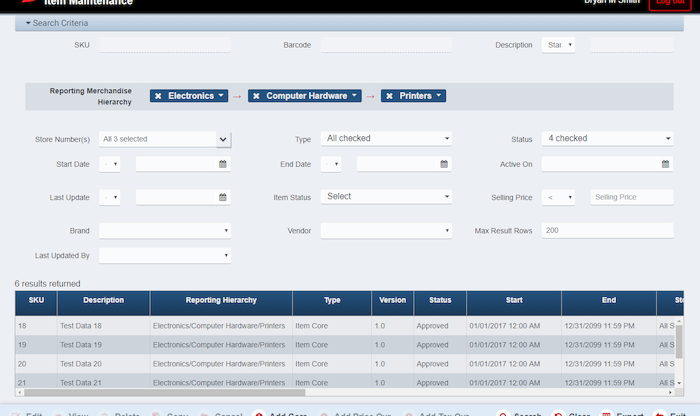Sort results by Type column header
700x416 pixels.
332,303
